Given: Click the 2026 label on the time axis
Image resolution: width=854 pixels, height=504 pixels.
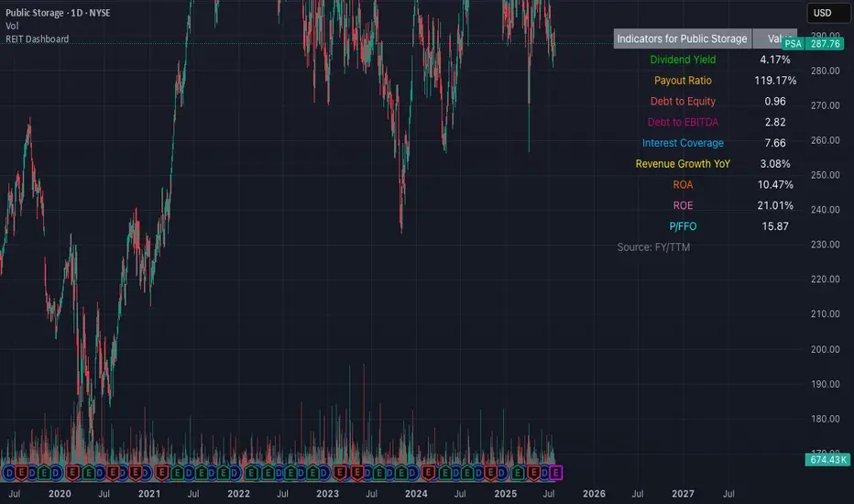Looking at the screenshot, I should coord(594,494).
